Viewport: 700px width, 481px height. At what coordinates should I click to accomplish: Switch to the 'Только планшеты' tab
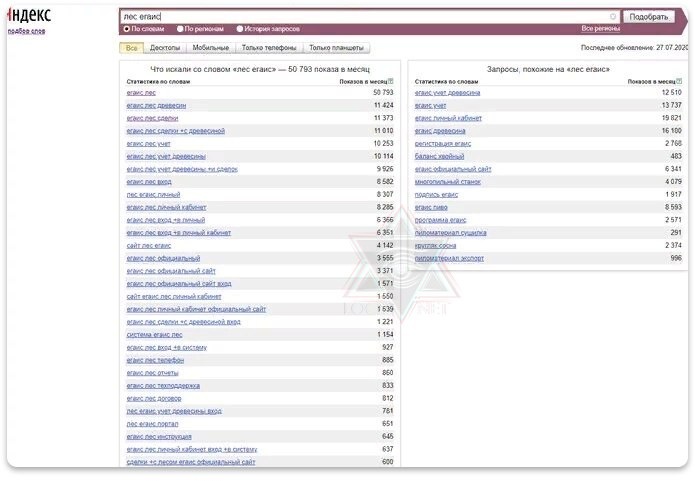pos(336,48)
